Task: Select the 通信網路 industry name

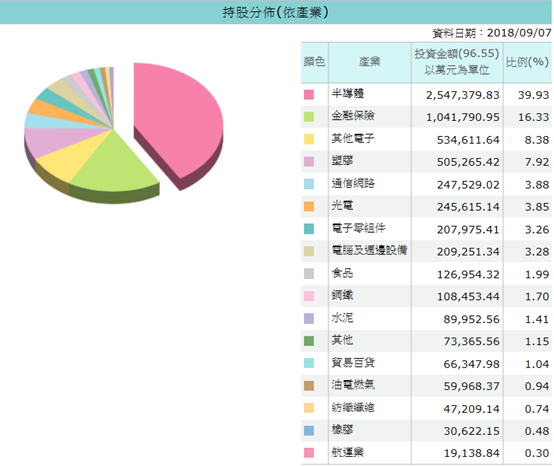Action: click(x=353, y=183)
